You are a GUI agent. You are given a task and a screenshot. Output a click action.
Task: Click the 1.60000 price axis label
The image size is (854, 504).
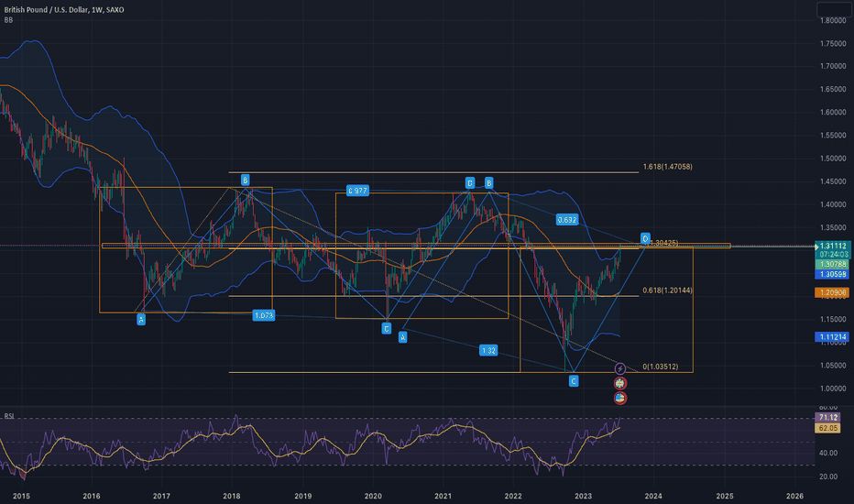point(833,112)
